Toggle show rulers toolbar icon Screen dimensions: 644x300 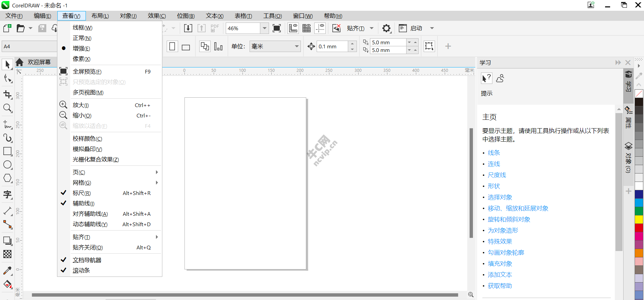(x=293, y=28)
